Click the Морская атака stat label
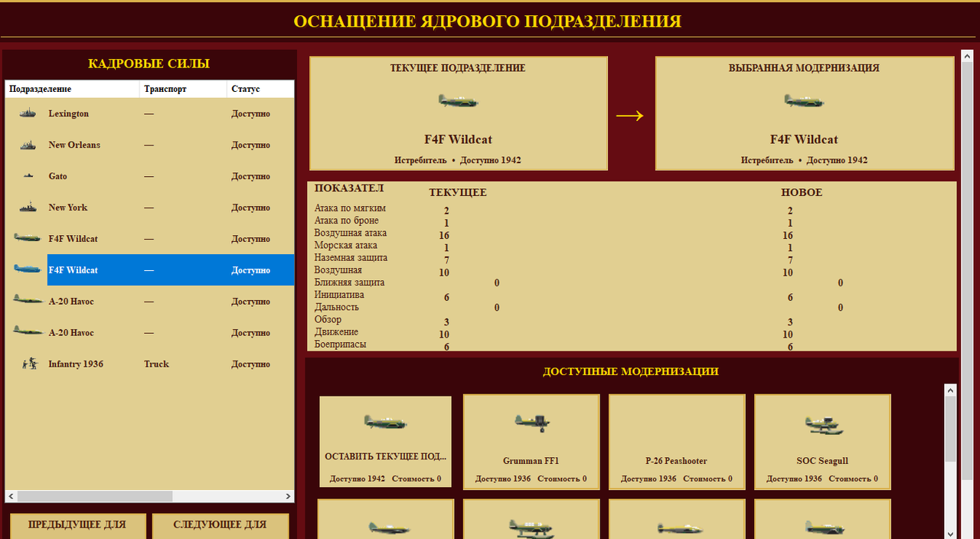This screenshot has height=539, width=980. (345, 245)
